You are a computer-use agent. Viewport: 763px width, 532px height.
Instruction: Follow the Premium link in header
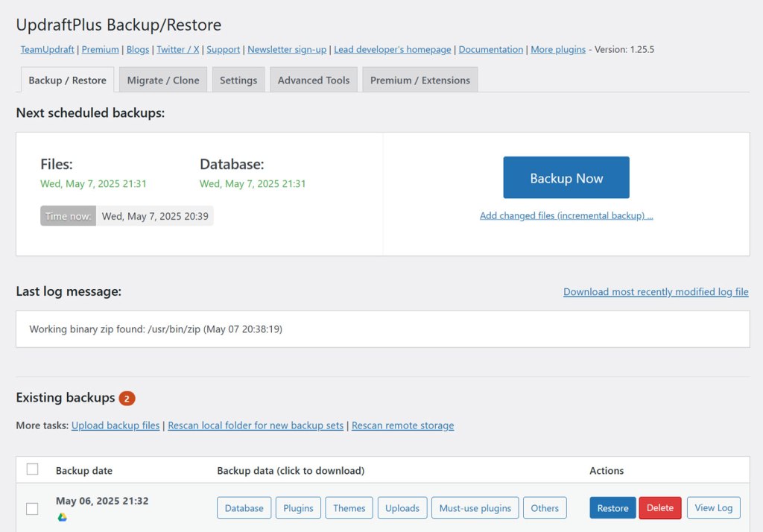tap(101, 50)
